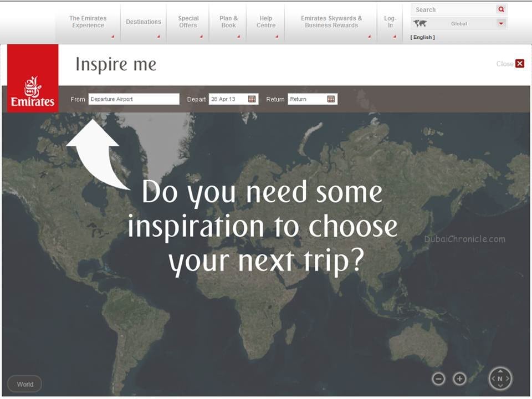532x399 pixels.
Task: Click the Emirates logo
Action: (33, 78)
